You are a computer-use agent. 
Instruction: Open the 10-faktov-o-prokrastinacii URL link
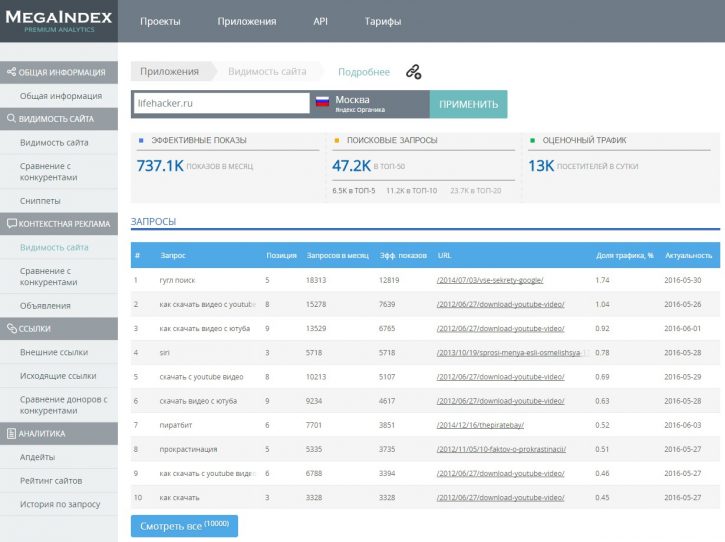pos(501,449)
